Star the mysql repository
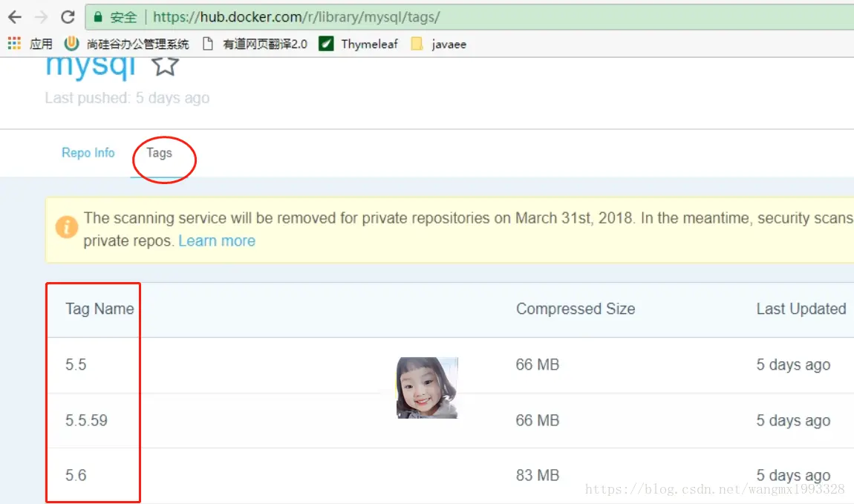The height and width of the screenshot is (504, 854). point(165,66)
